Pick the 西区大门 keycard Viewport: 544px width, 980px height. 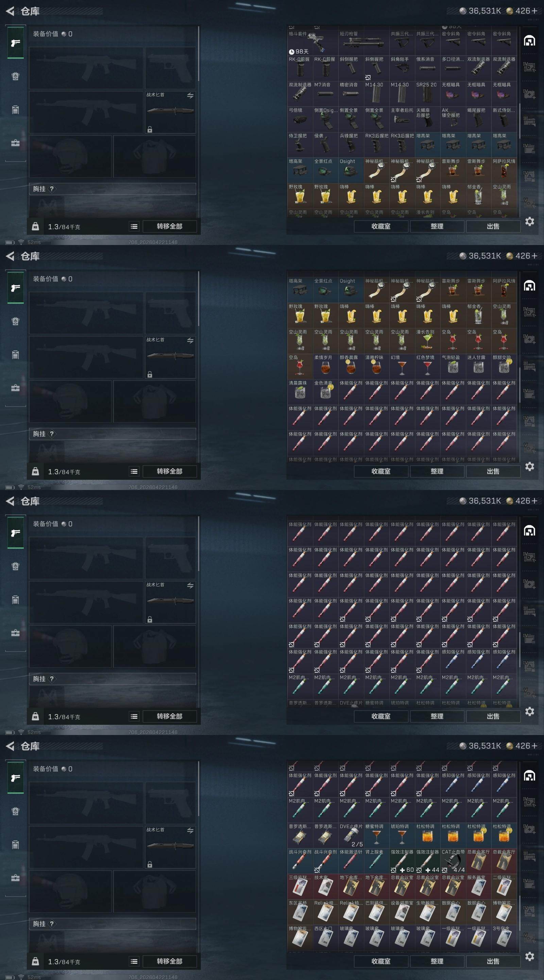coord(325,937)
